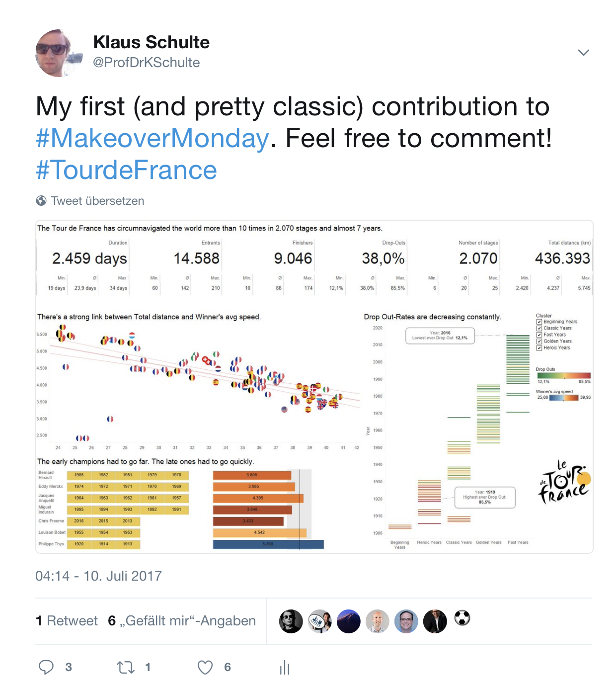Viewport: 616px width, 692px height.
Task: Click the retweet arrows icon
Action: coord(126,667)
